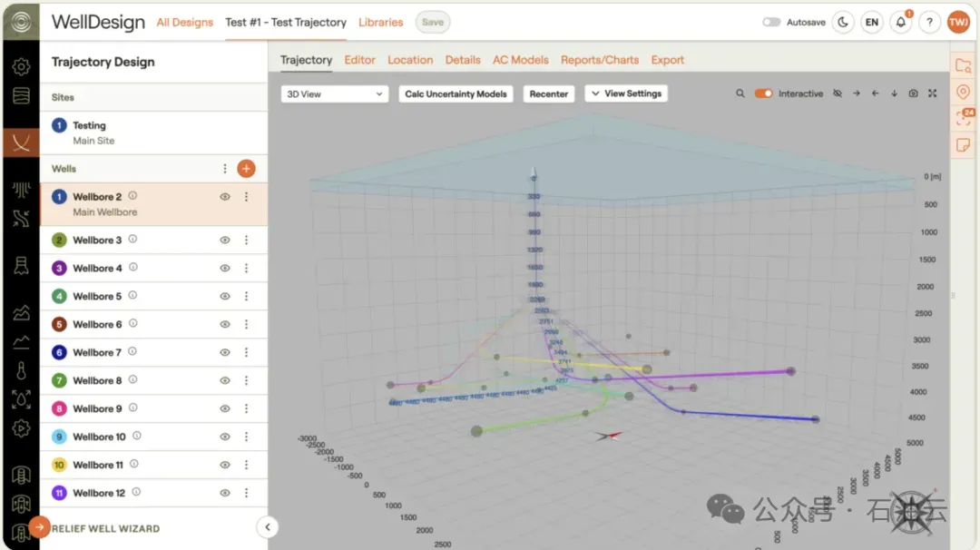Open the area chart icon in left sidebar
The image size is (980, 550).
[21, 312]
